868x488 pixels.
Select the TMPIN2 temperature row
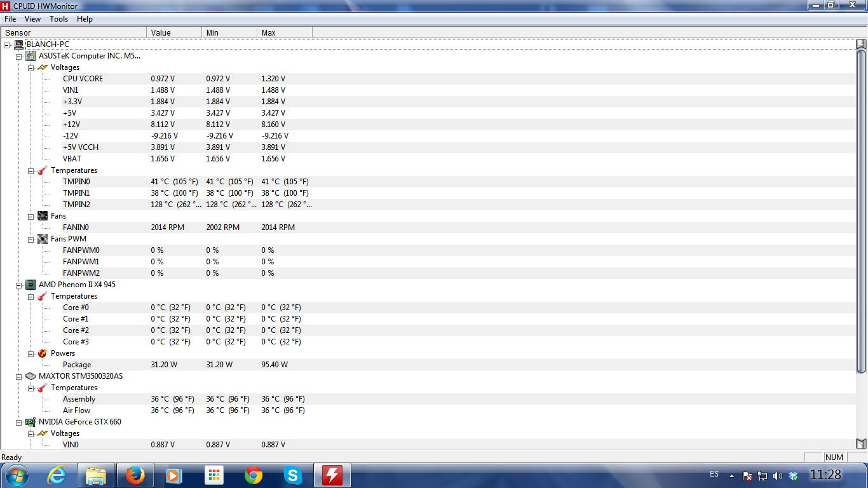point(428,205)
